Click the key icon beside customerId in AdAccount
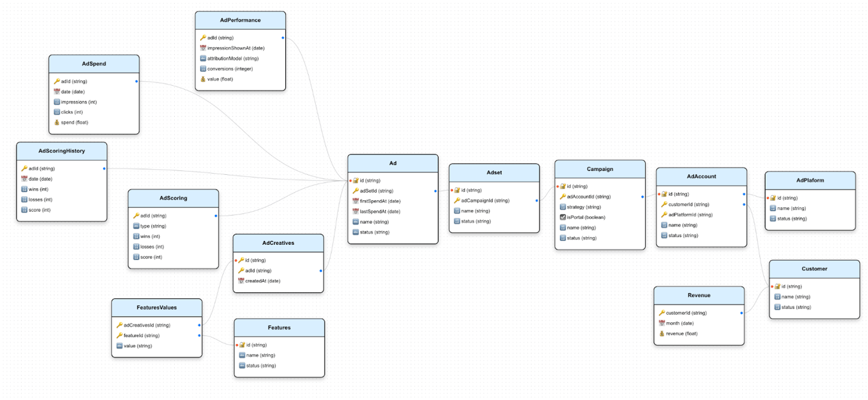Screen dimensions: 868x400 [664, 204]
